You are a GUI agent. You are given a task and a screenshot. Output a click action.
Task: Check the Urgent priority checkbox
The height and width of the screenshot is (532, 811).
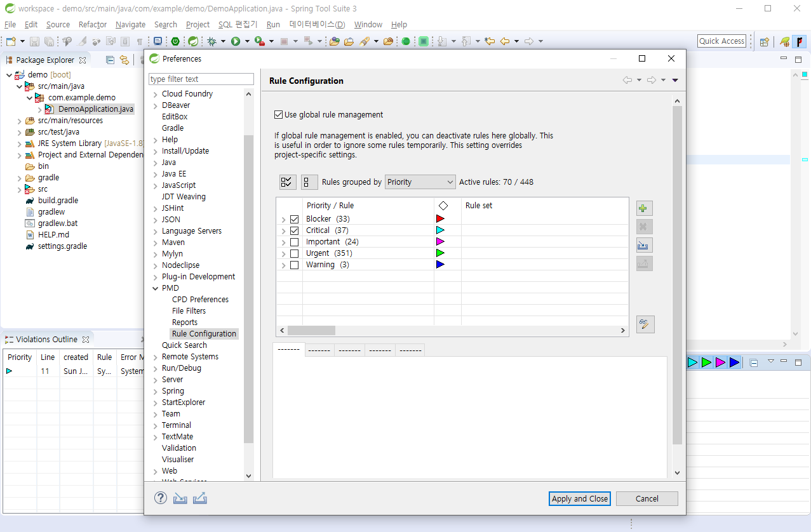[294, 253]
